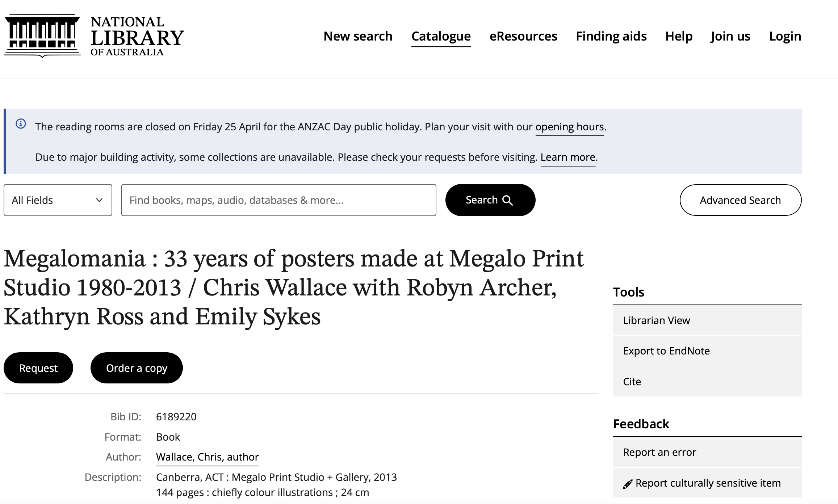
Task: Click the Order a copy button
Action: 137,368
